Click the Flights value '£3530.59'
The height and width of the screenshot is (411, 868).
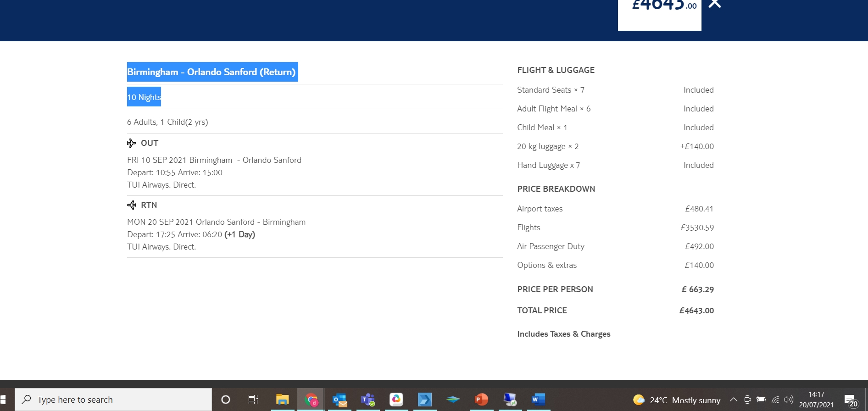[697, 228]
